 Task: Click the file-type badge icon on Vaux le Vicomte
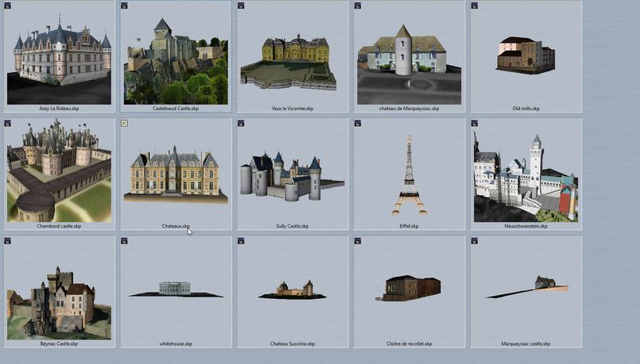(x=241, y=6)
